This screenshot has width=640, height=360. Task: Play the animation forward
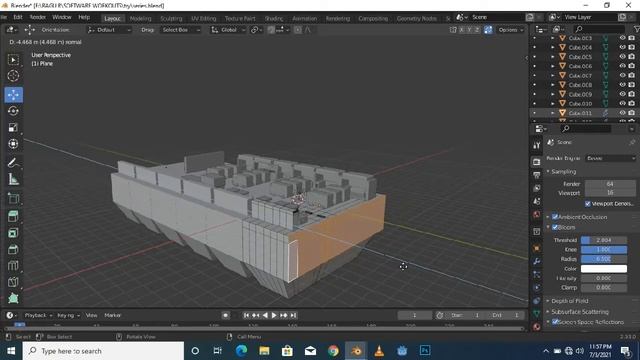pos(274,315)
